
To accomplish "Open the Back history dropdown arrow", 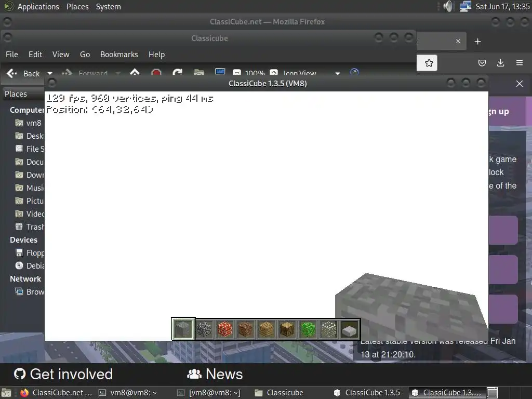I will (50, 73).
